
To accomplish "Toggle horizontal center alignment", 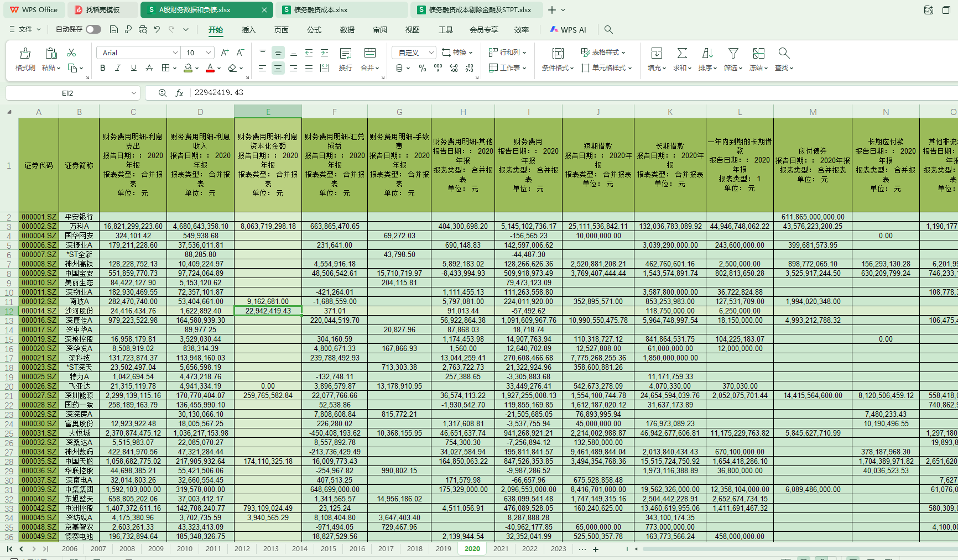I will [278, 68].
